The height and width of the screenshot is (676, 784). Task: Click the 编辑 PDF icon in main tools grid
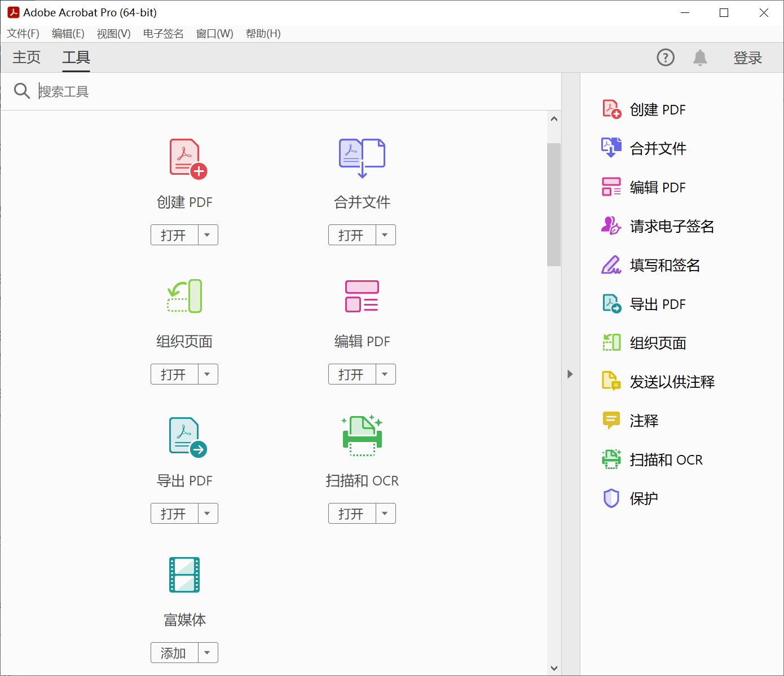point(362,296)
